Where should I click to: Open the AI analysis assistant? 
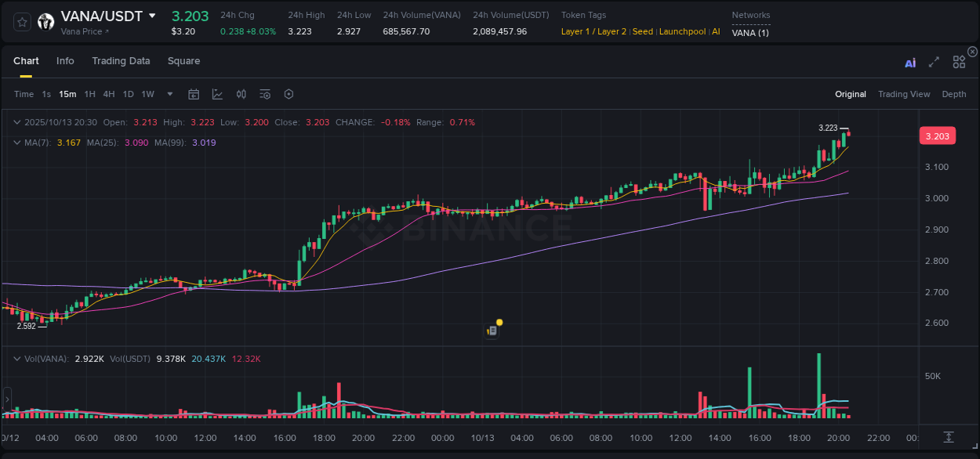[x=909, y=63]
